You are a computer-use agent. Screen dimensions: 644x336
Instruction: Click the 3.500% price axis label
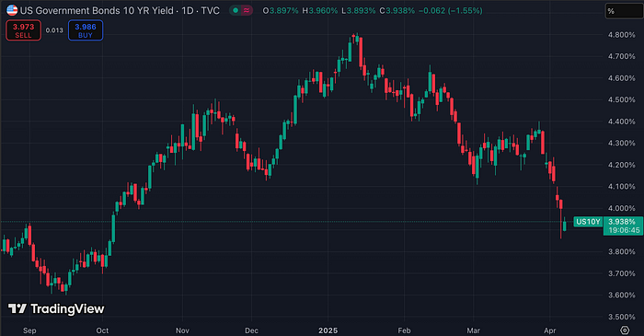(x=621, y=317)
